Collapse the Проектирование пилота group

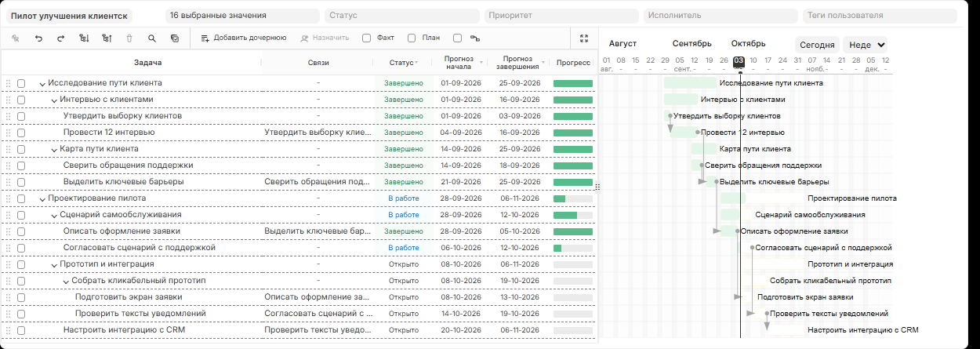pos(42,198)
